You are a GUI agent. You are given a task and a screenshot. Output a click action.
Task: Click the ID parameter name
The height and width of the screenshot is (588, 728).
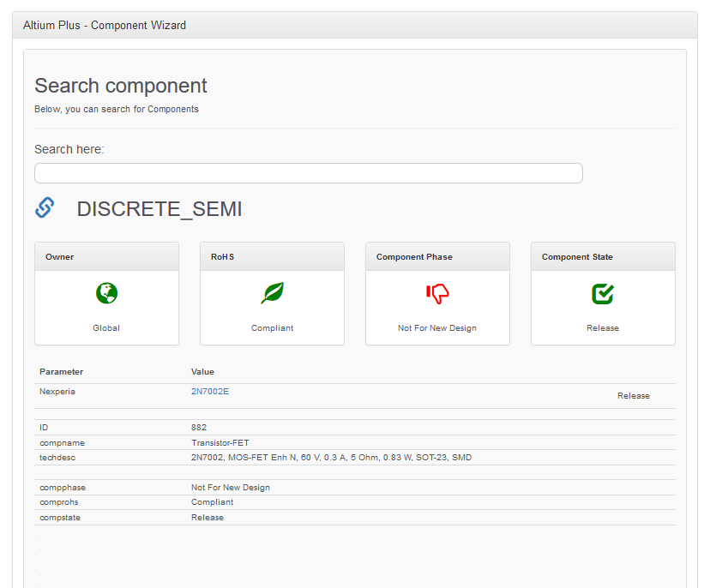click(x=44, y=427)
